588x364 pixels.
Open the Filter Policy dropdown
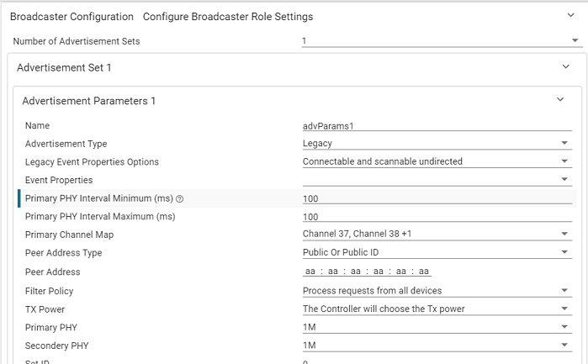click(x=436, y=291)
